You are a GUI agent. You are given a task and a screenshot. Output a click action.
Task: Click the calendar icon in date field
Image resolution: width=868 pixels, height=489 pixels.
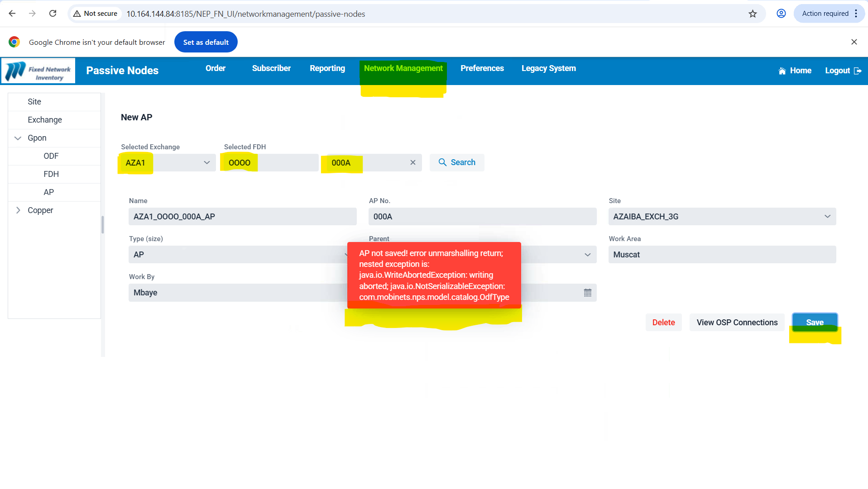click(x=587, y=293)
